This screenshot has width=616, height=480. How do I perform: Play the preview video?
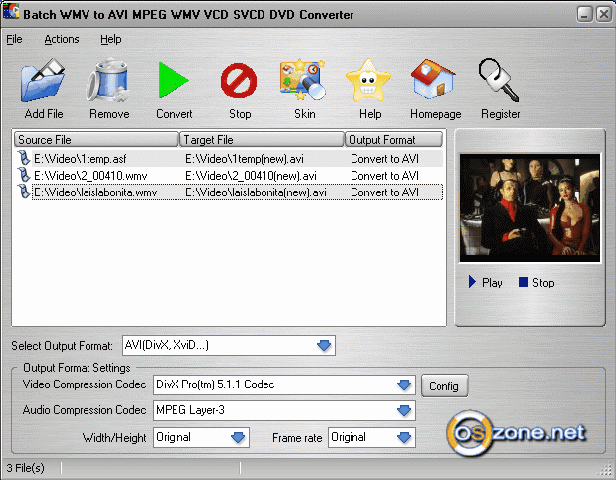pos(486,282)
